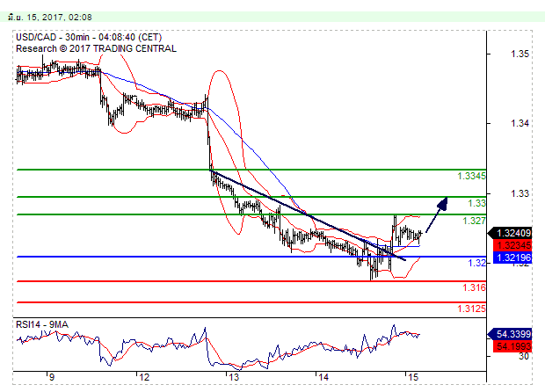Image resolution: width=545 pixels, height=392 pixels.
Task: Click the 1.33 price axis label
Action: 520,193
